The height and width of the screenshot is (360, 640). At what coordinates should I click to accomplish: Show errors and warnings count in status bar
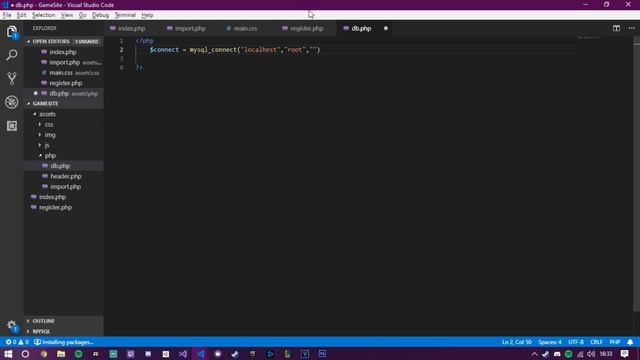pyautogui.click(x=17, y=342)
